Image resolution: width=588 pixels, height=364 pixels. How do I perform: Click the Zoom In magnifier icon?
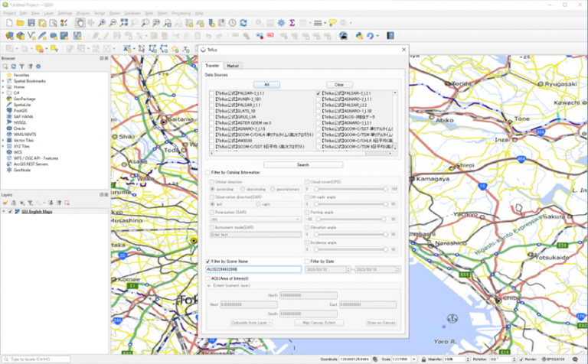(x=102, y=23)
